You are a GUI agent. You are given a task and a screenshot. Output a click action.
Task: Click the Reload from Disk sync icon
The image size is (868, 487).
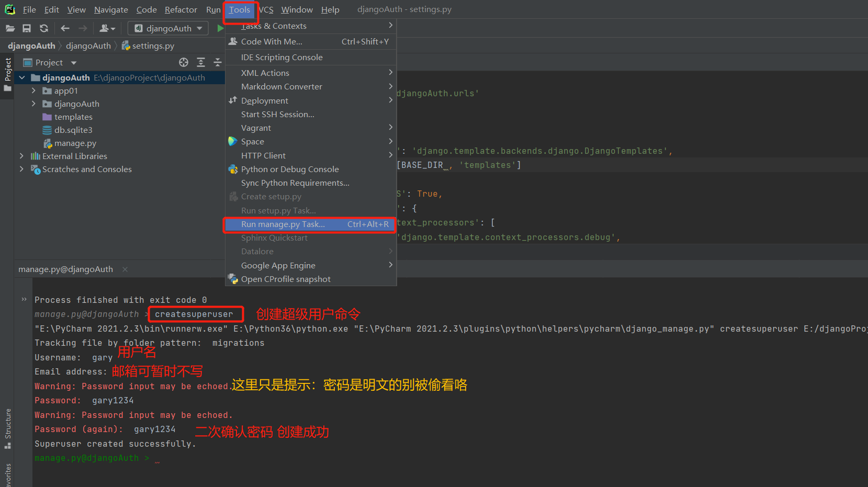44,28
